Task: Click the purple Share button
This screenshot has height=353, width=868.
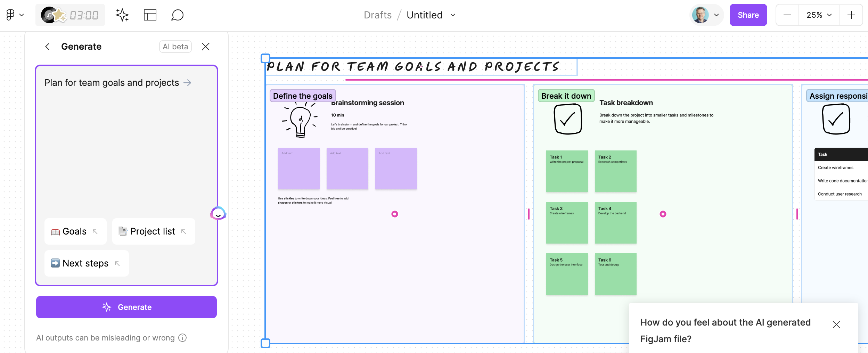Action: click(x=748, y=15)
